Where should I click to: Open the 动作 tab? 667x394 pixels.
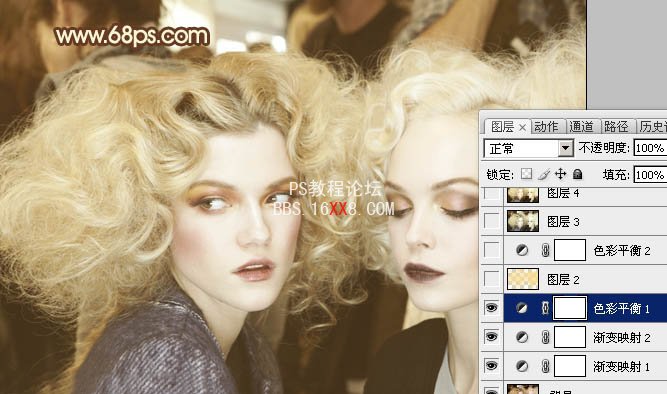pos(546,126)
